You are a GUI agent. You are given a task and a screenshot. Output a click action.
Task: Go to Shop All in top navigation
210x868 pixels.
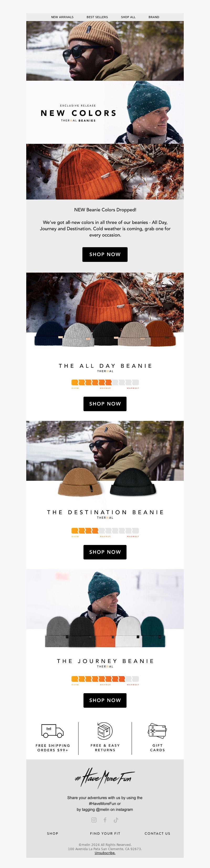(x=128, y=17)
